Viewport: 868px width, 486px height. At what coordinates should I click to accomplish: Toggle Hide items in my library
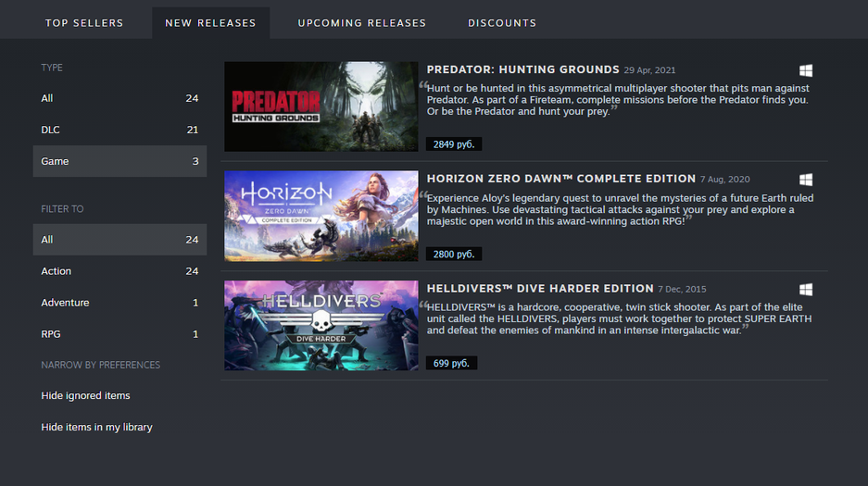[x=96, y=428]
